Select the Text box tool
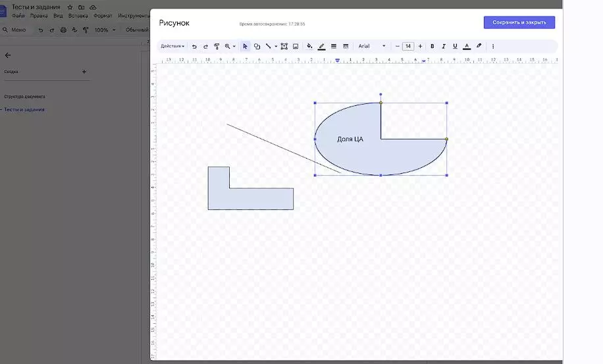The image size is (603, 364). (x=284, y=47)
